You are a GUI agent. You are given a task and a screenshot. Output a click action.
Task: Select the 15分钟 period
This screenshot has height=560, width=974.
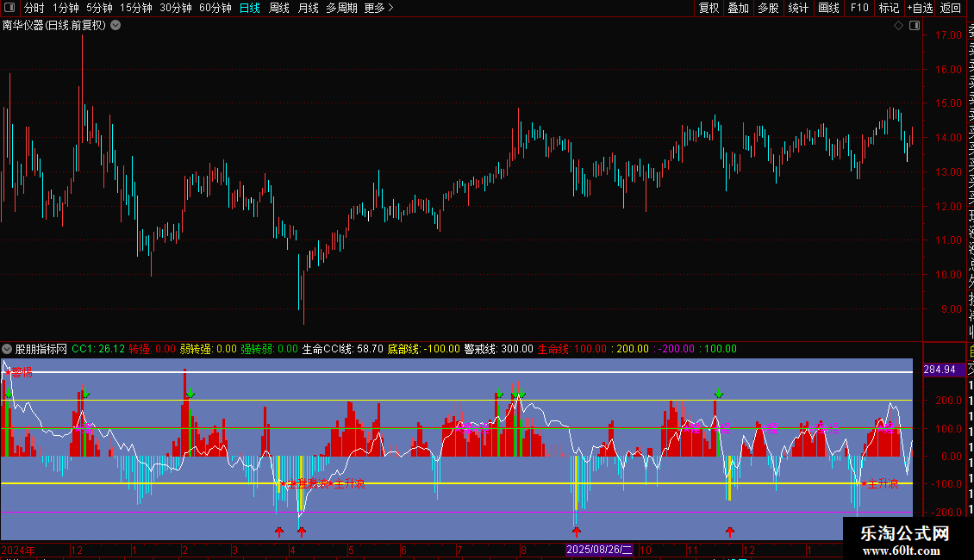[x=136, y=8]
